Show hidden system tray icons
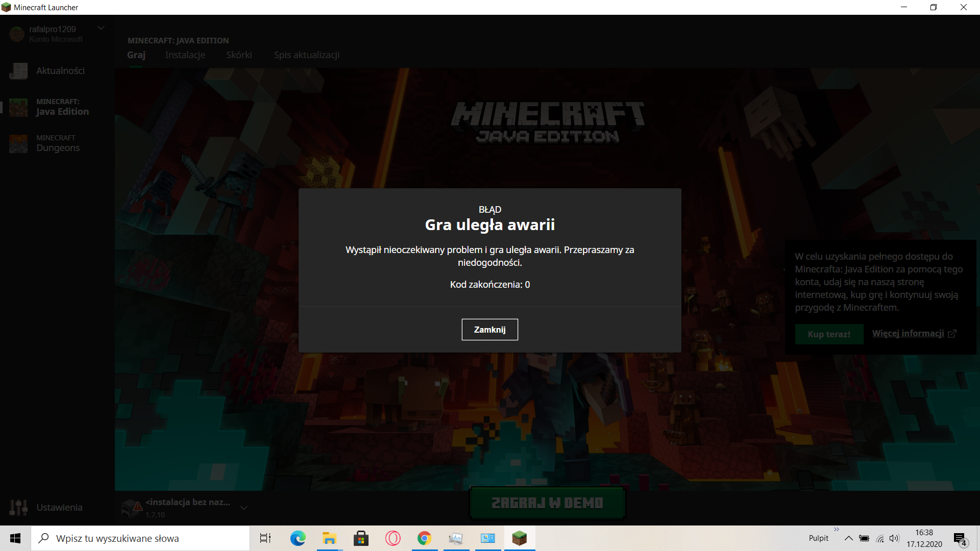Image resolution: width=980 pixels, height=551 pixels. pos(848,538)
